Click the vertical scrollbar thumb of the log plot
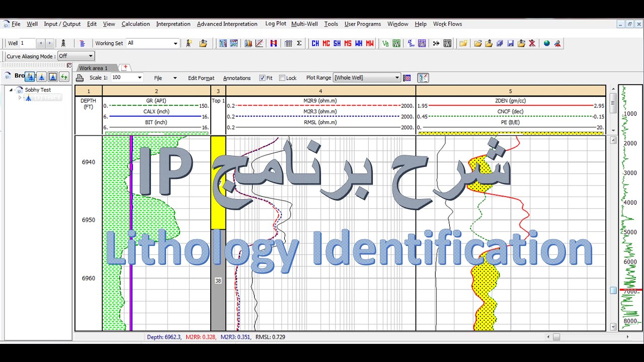 (x=613, y=290)
